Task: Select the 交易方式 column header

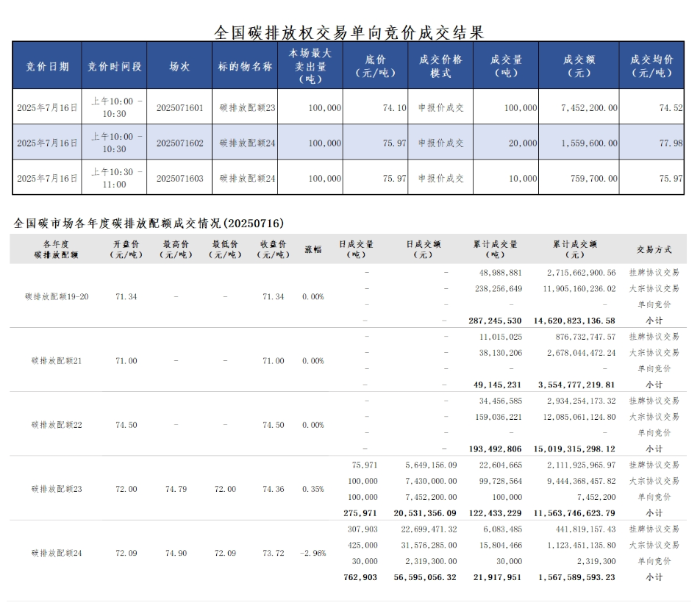Action: [x=654, y=249]
